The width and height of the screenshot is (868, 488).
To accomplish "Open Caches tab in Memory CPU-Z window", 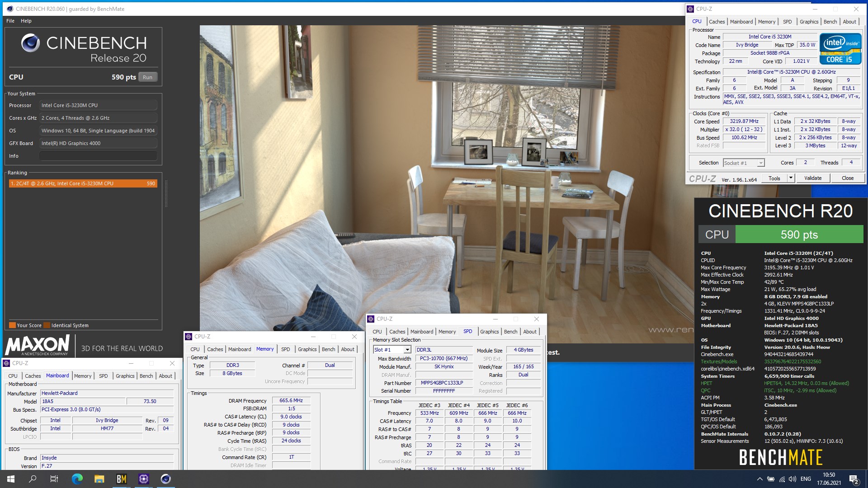I will click(x=215, y=349).
